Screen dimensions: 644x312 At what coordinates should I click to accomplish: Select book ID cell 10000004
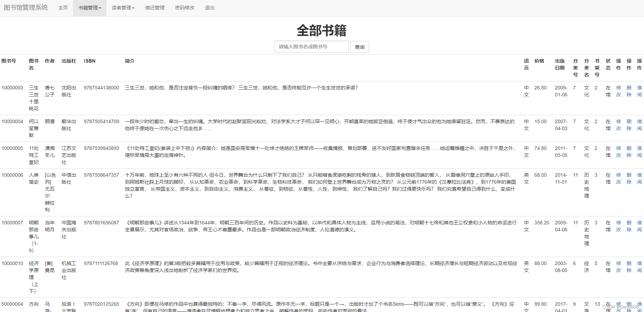(12, 121)
